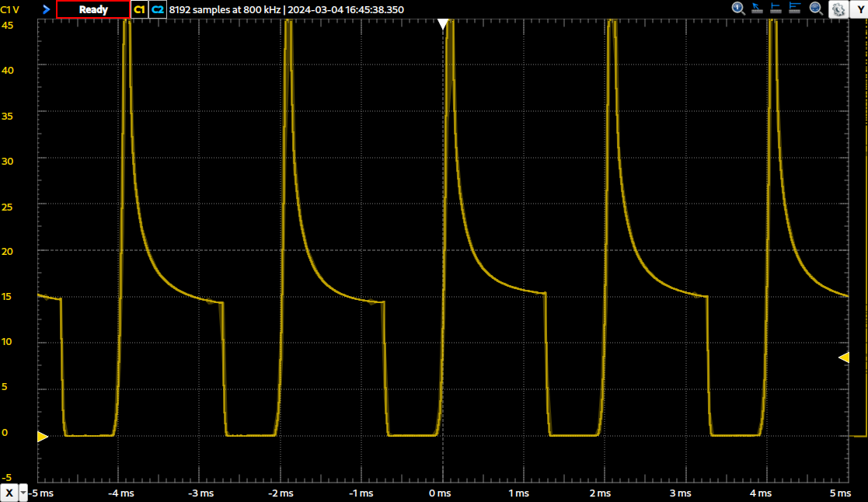868x502 pixels.
Task: Click the zoom 100% magnifier icon
Action: point(738,9)
